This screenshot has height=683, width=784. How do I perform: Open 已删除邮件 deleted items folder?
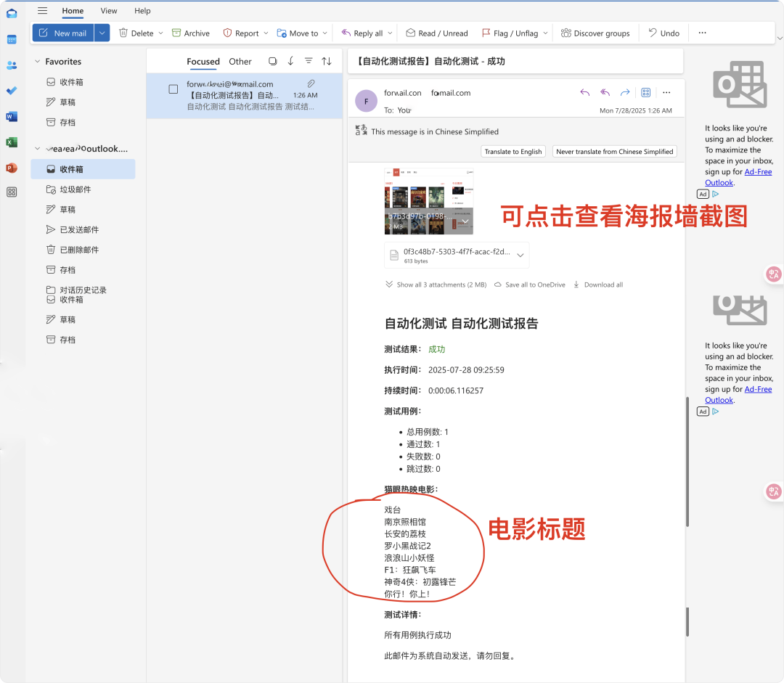(83, 250)
